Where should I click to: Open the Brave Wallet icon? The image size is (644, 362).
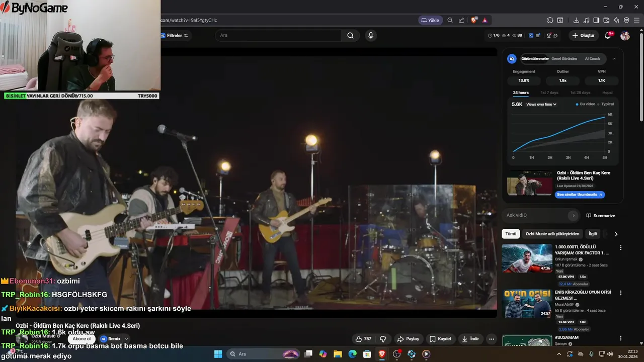(x=606, y=20)
